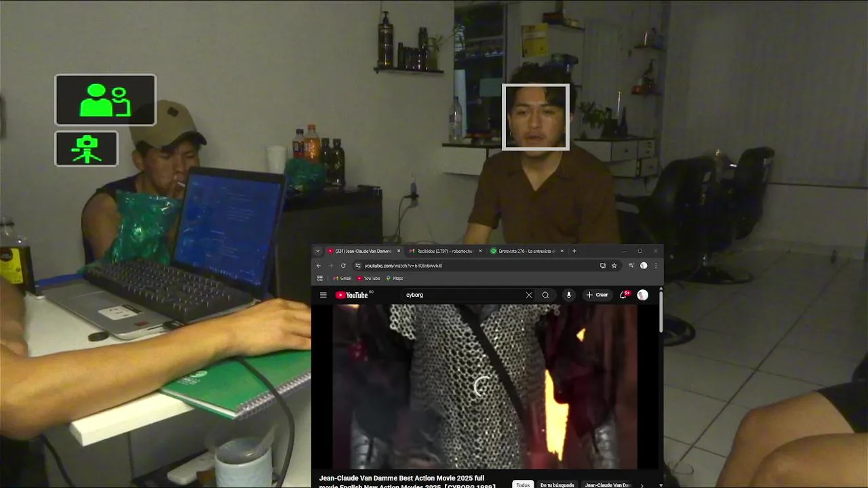Open YouTube notifications bell

[x=623, y=295]
